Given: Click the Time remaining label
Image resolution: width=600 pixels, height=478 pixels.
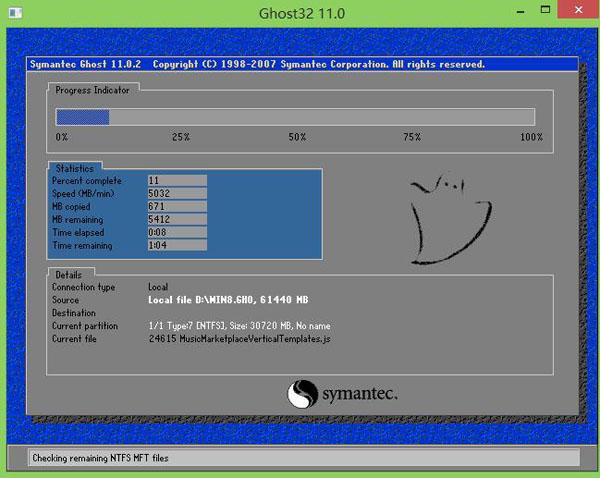Looking at the screenshot, I should (x=82, y=246).
